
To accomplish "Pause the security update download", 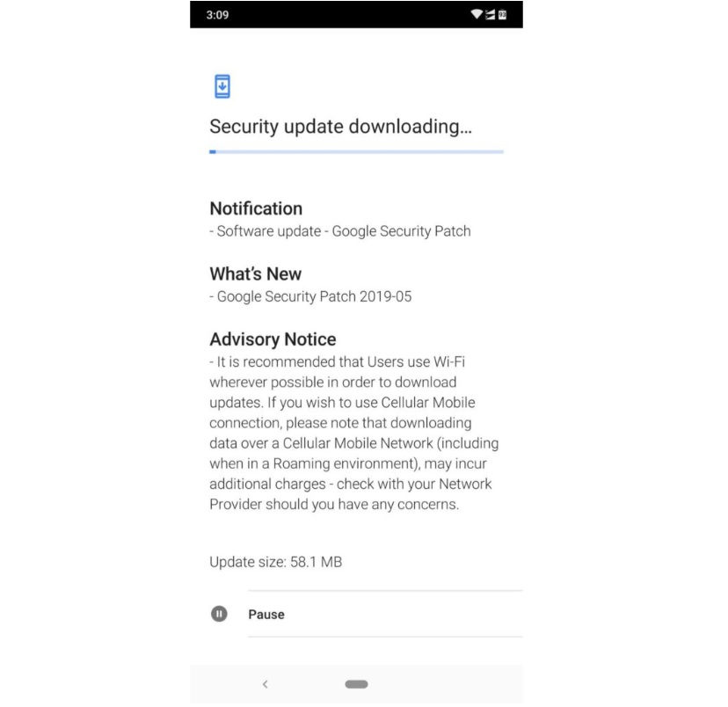I will pos(356,614).
